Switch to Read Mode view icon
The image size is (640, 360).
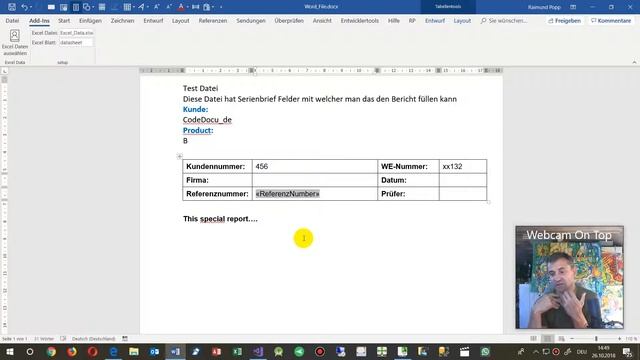[x=533, y=339]
